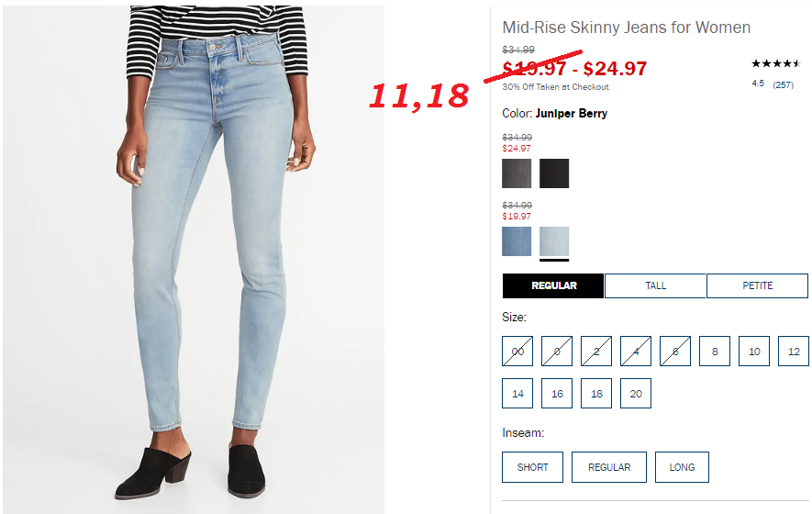
Task: Switch to the Petite fit tab
Action: point(757,285)
